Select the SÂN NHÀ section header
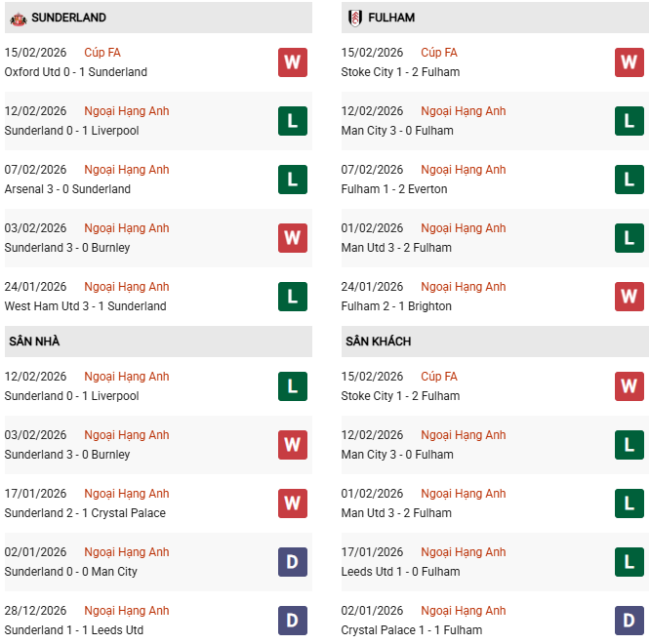Screen dimensions: 650x644 click(34, 342)
